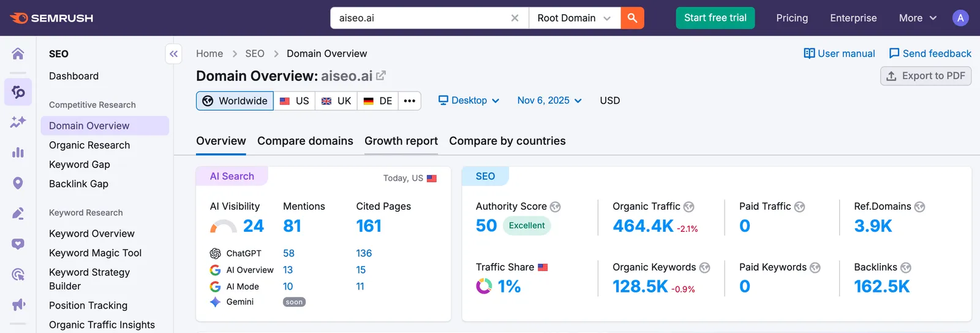980x333 pixels.
Task: Click the Paid Traffic info globe icon
Action: point(799,207)
